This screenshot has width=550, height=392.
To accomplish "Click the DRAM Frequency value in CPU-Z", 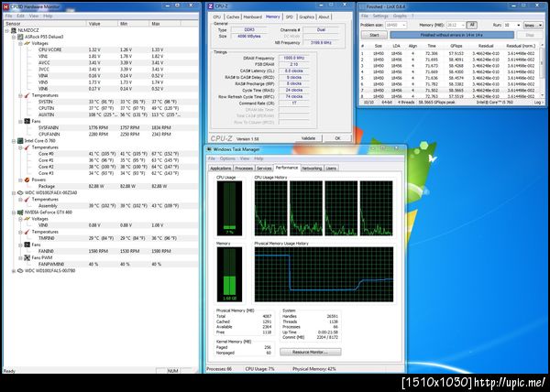I will 293,58.
